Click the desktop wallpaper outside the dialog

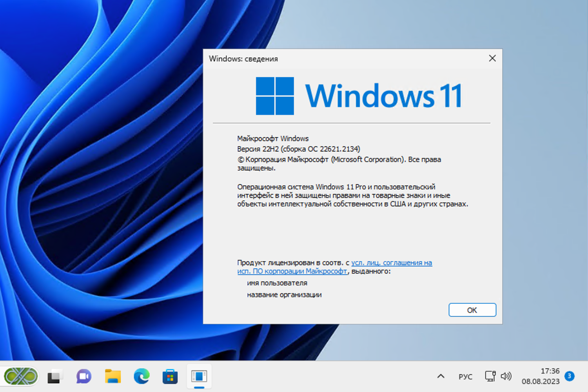pos(98,196)
